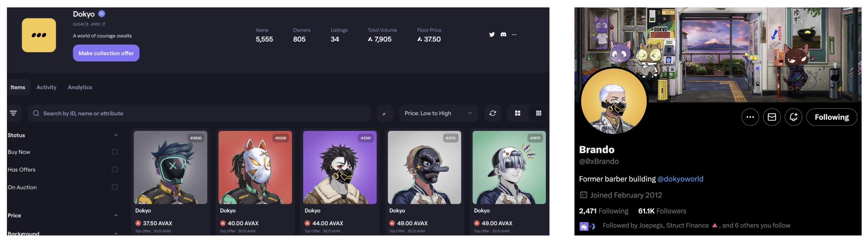Collapse the Status filter section
868x242 pixels.
coord(116,135)
